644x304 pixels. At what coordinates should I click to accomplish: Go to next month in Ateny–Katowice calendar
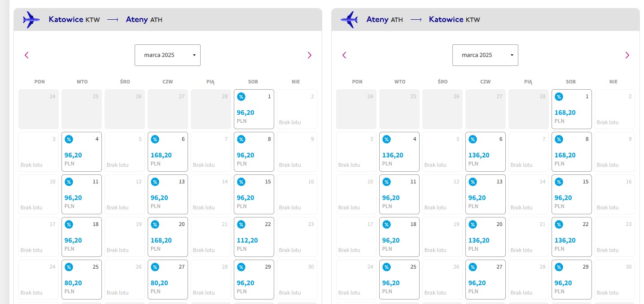coord(627,55)
